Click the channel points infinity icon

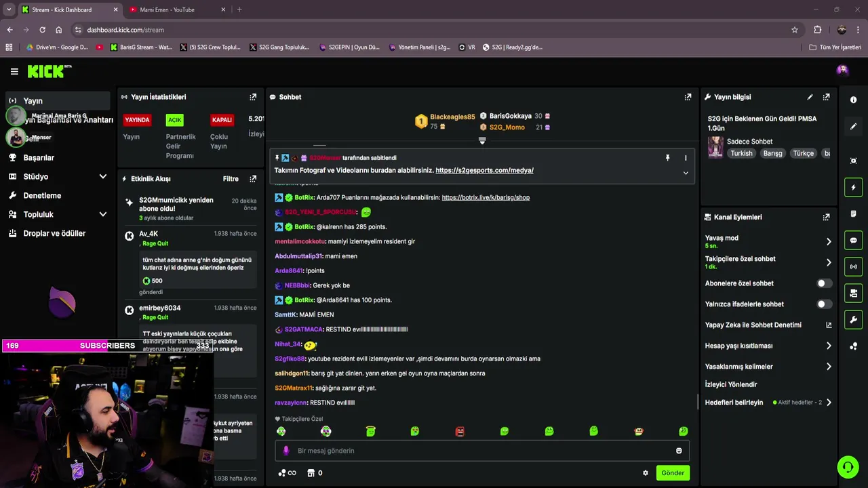(x=287, y=473)
